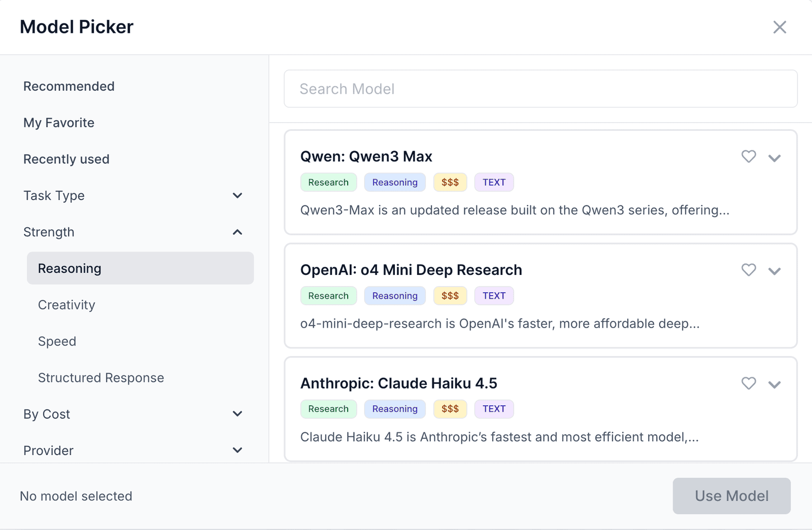Open the Recommended models list
The image size is (812, 530).
click(x=69, y=86)
